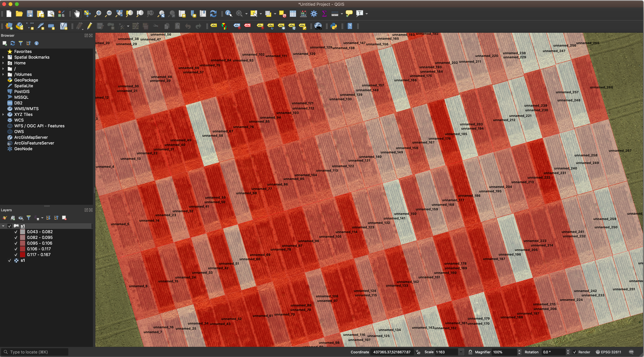The width and height of the screenshot is (644, 357).
Task: Select the Pan Map hand tool
Action: [x=77, y=14]
